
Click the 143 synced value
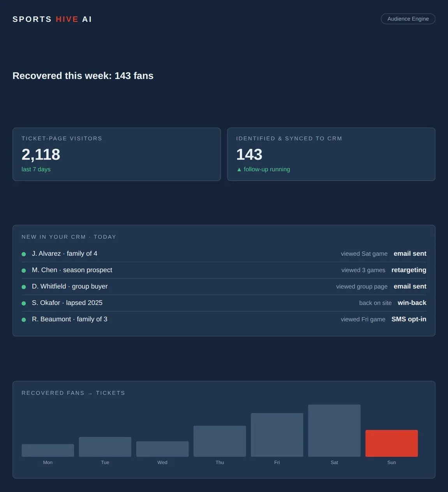point(249,155)
